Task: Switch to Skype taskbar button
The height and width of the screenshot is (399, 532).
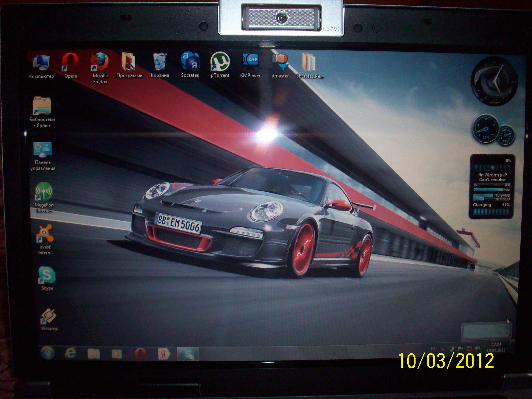Action: (188, 354)
